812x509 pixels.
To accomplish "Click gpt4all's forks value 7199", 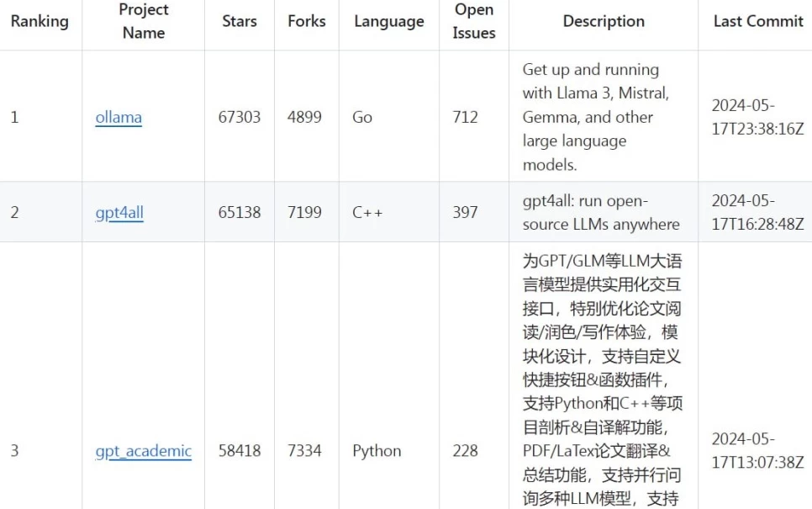I will tap(304, 213).
